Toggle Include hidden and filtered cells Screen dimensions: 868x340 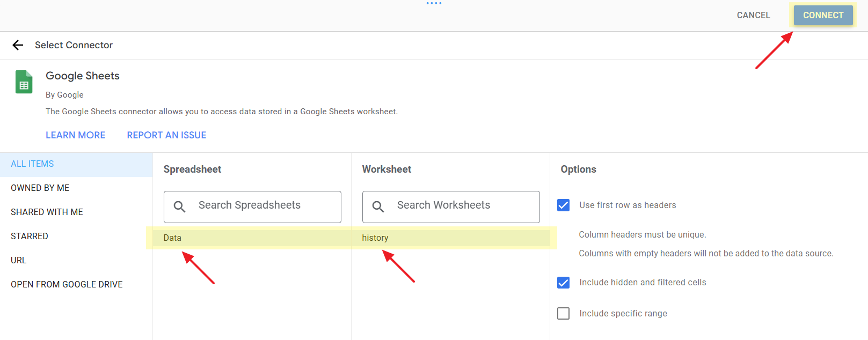(563, 283)
